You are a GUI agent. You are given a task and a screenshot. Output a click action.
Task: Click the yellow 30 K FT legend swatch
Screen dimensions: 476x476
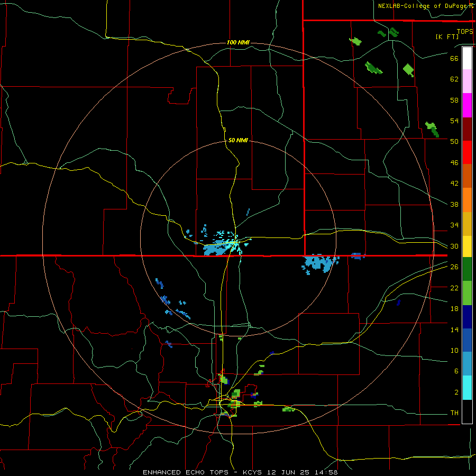click(x=467, y=246)
